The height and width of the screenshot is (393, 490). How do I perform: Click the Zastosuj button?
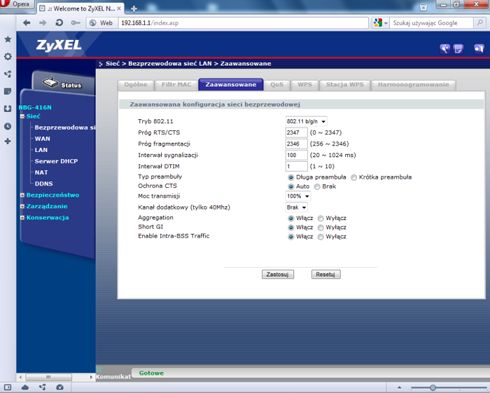point(278,275)
